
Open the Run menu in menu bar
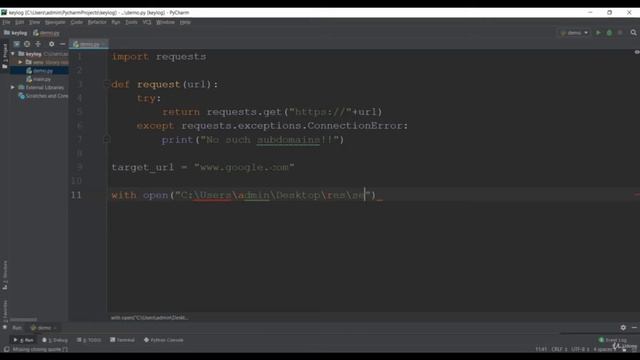(116, 22)
